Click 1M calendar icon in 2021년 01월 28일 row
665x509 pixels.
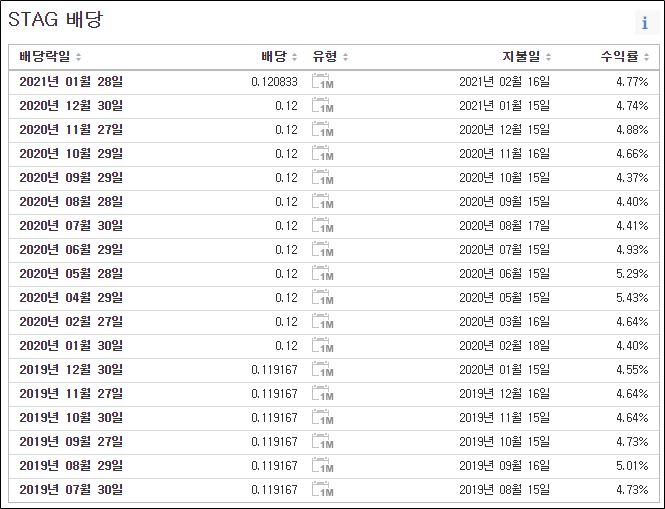click(322, 81)
